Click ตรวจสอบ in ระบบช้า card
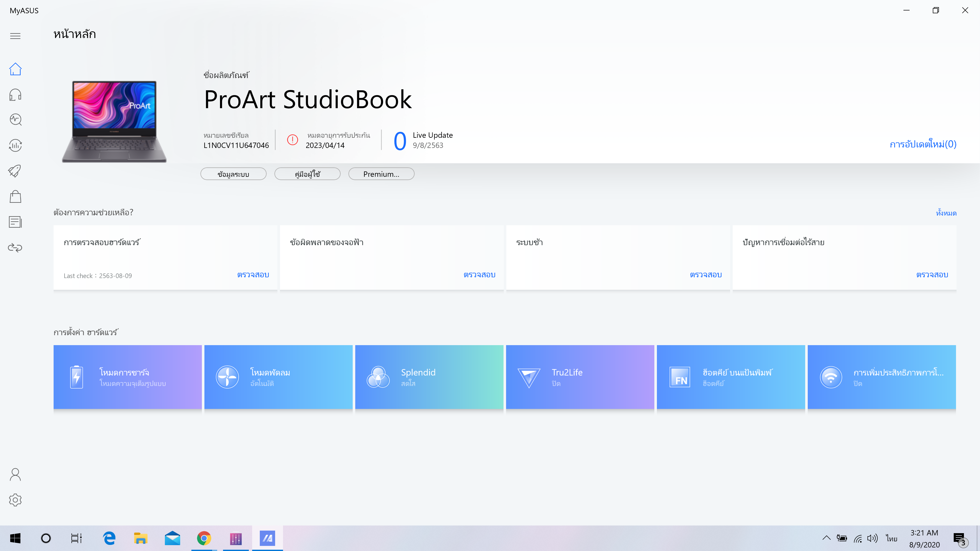 click(x=706, y=274)
